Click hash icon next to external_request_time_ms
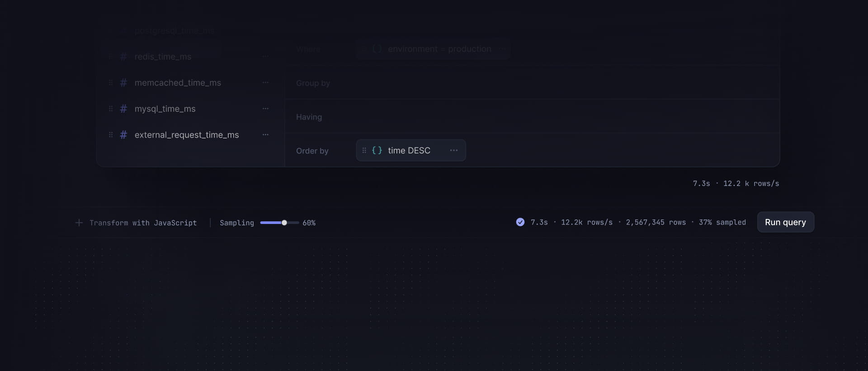The width and height of the screenshot is (868, 371). pyautogui.click(x=123, y=135)
